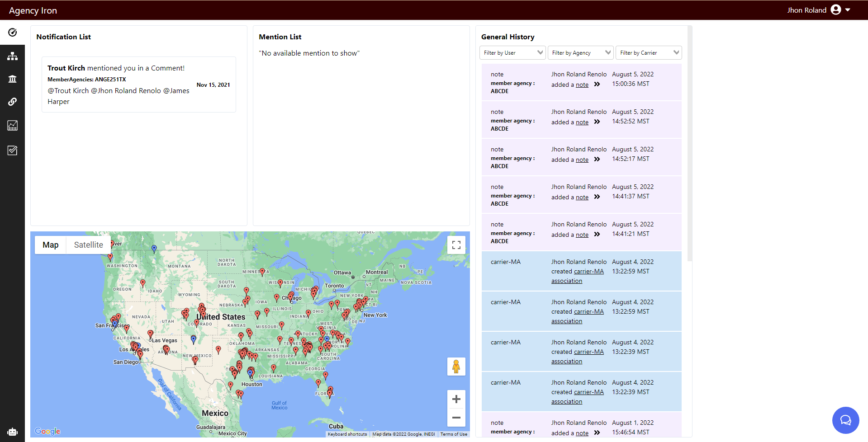The width and height of the screenshot is (868, 442).
Task: Open the Filter by Carrier dropdown
Action: click(649, 53)
